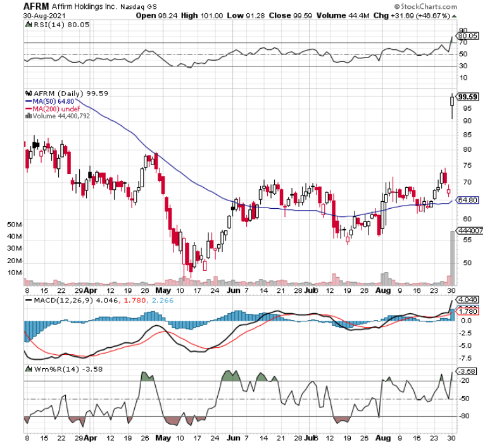Click the 10M volume axis label
Image resolution: width=504 pixels, height=446 pixels.
click(x=15, y=273)
